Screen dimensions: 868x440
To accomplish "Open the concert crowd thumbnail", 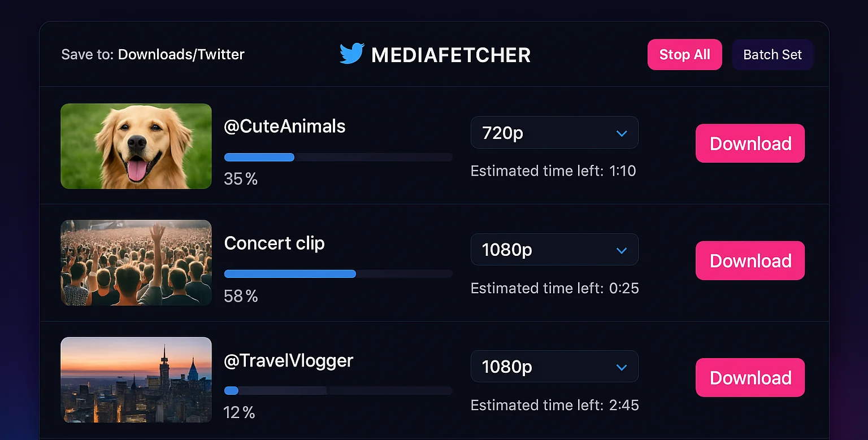I will pos(136,263).
